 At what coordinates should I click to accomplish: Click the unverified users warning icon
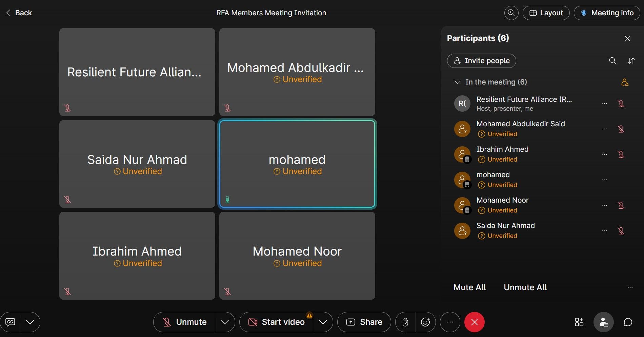pos(625,82)
